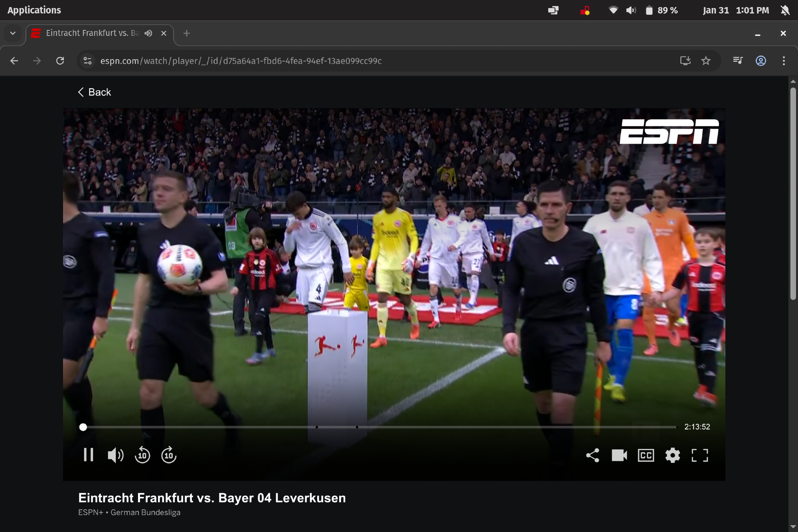798x532 pixels.
Task: Click the video progress scrubber handle
Action: point(83,427)
